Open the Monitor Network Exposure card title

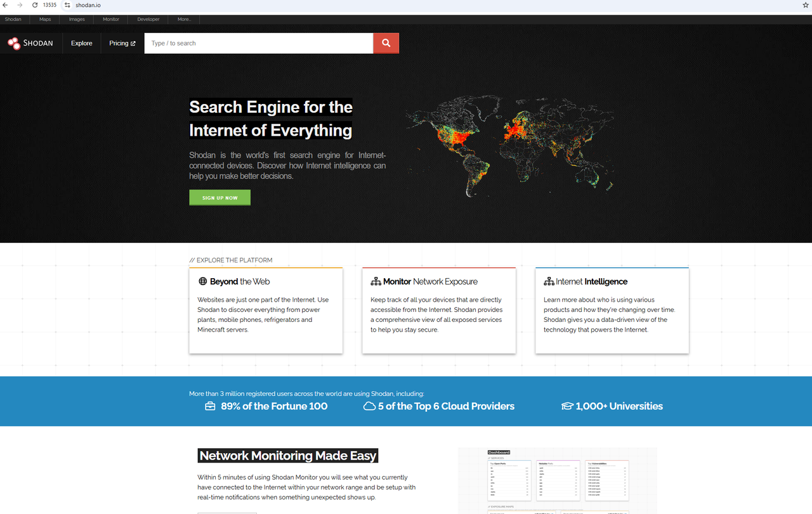click(x=430, y=281)
